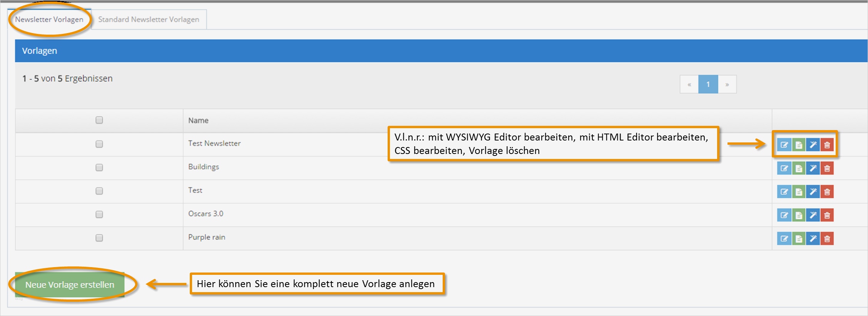The height and width of the screenshot is (316, 868).
Task: Open HTML editor for Test Newsletter
Action: click(x=798, y=145)
